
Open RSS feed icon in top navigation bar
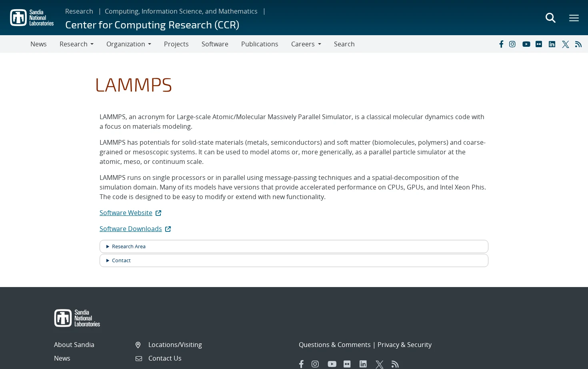[x=578, y=44]
